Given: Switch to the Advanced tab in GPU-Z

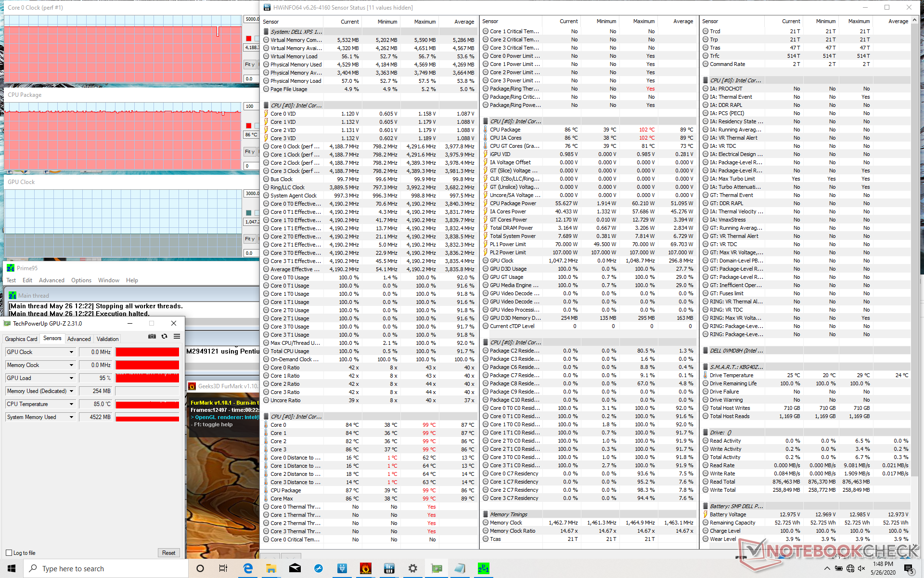Looking at the screenshot, I should coord(79,339).
